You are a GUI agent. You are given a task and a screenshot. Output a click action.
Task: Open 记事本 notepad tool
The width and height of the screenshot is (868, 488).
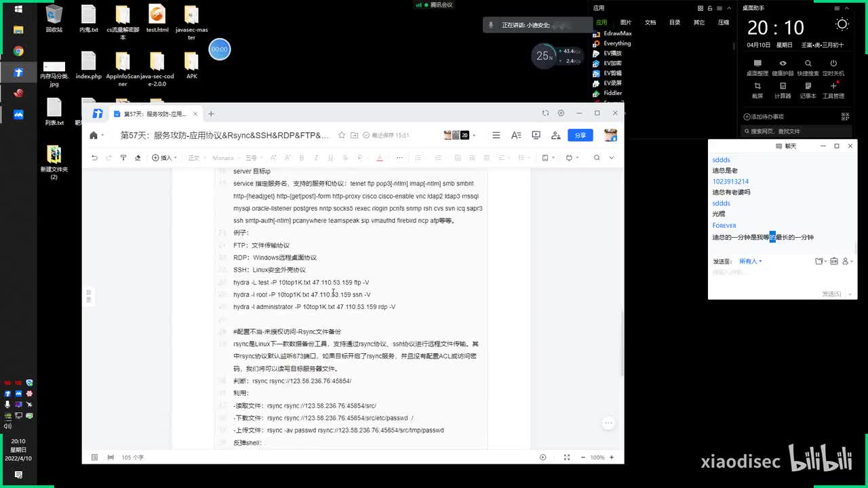tap(808, 90)
